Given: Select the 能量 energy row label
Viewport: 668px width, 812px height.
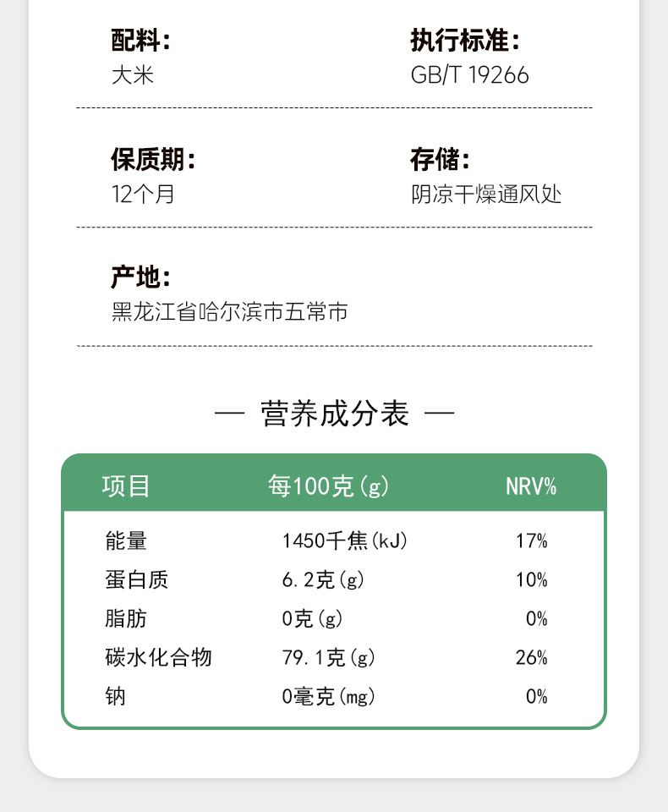Looking at the screenshot, I should click(x=126, y=540).
